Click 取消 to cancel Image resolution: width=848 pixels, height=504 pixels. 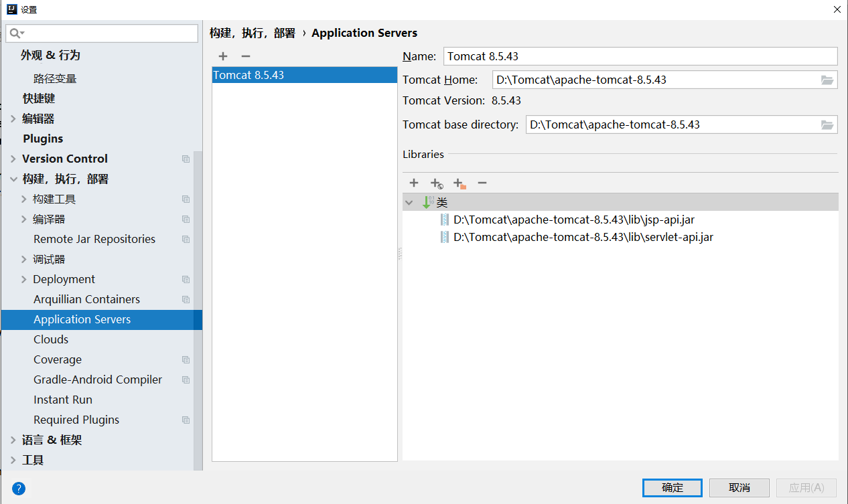click(739, 487)
